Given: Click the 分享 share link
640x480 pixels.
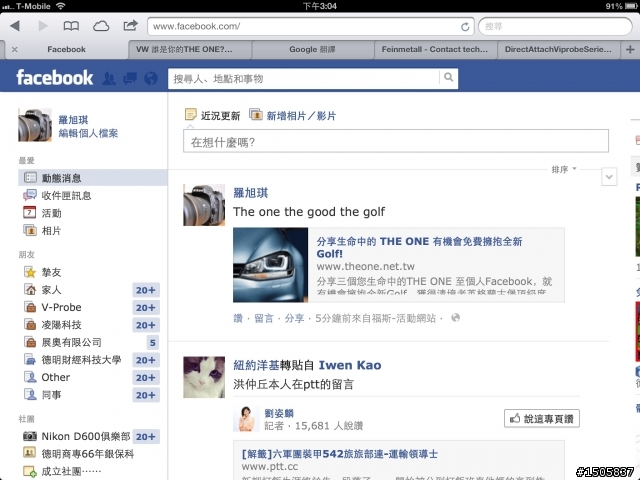Looking at the screenshot, I should coord(294,318).
